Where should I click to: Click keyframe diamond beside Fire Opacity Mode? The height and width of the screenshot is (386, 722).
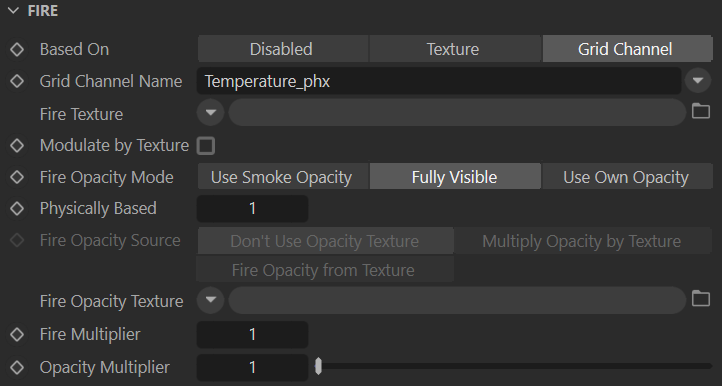pos(17,177)
